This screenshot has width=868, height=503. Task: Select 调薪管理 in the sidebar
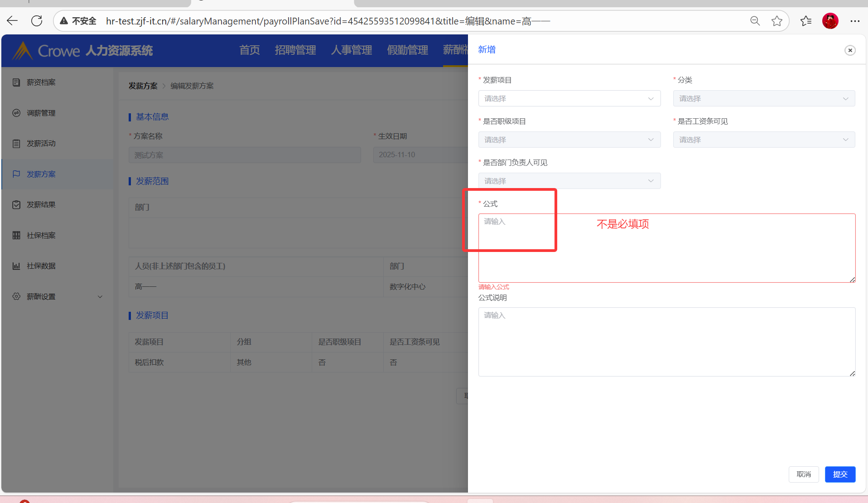(x=41, y=113)
